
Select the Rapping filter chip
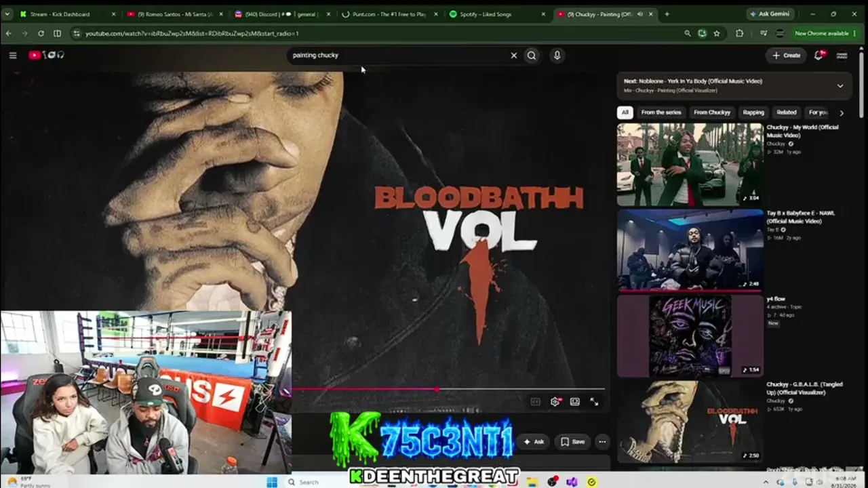(753, 113)
